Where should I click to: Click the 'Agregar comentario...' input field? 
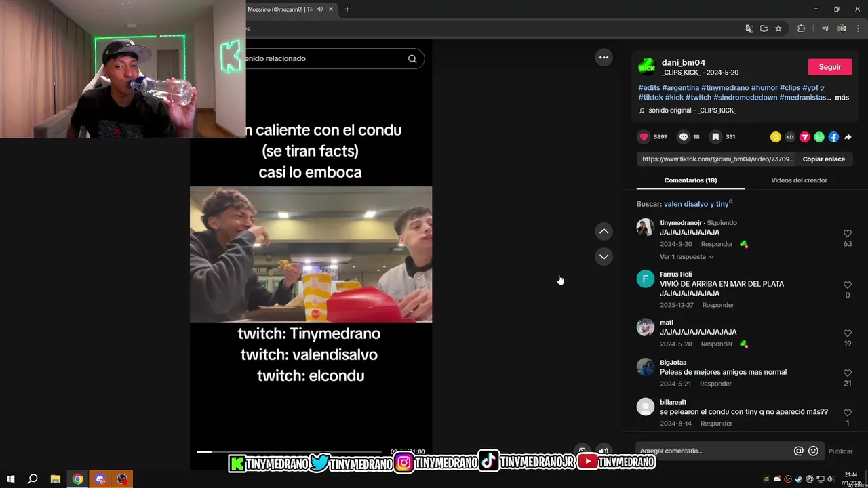[x=714, y=451]
